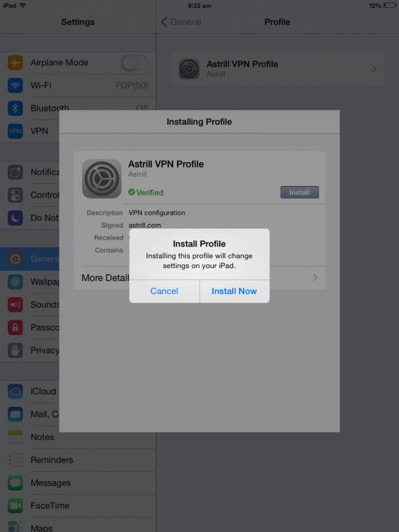This screenshot has width=399, height=532.
Task: Click the VPN configuration description text
Action: point(157,213)
